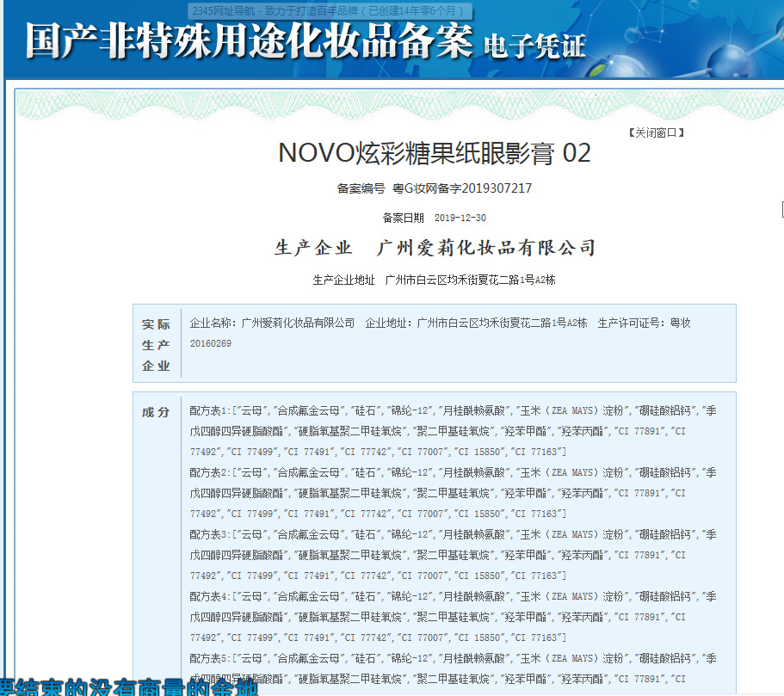Click the 生产企业 heading label
The width and height of the screenshot is (784, 696).
pyautogui.click(x=313, y=248)
